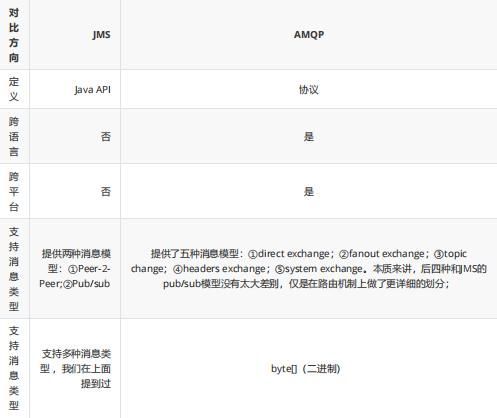Click the byte[]（二进制） cell
Viewport: 497px width, 418px height.
click(x=306, y=368)
